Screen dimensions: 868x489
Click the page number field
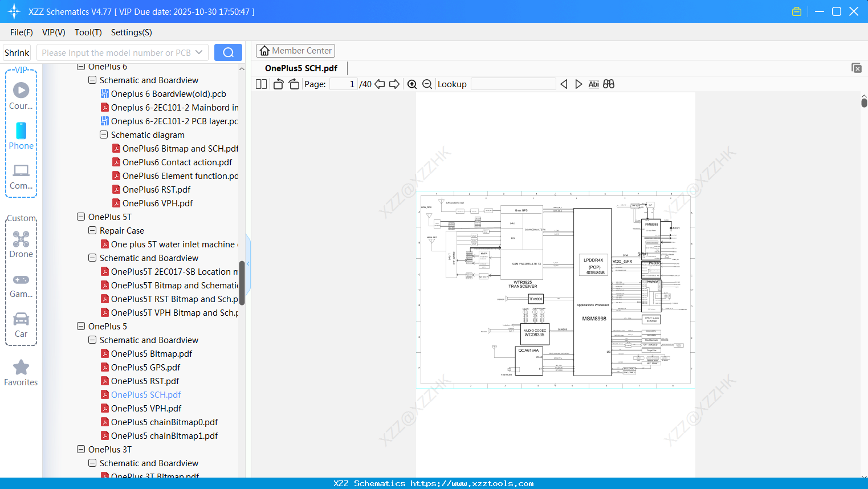point(343,84)
